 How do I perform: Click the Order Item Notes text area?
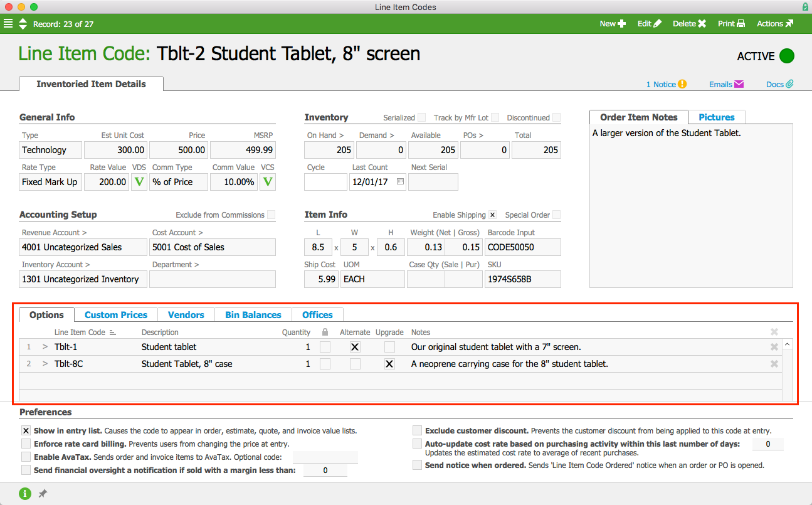[x=692, y=206]
